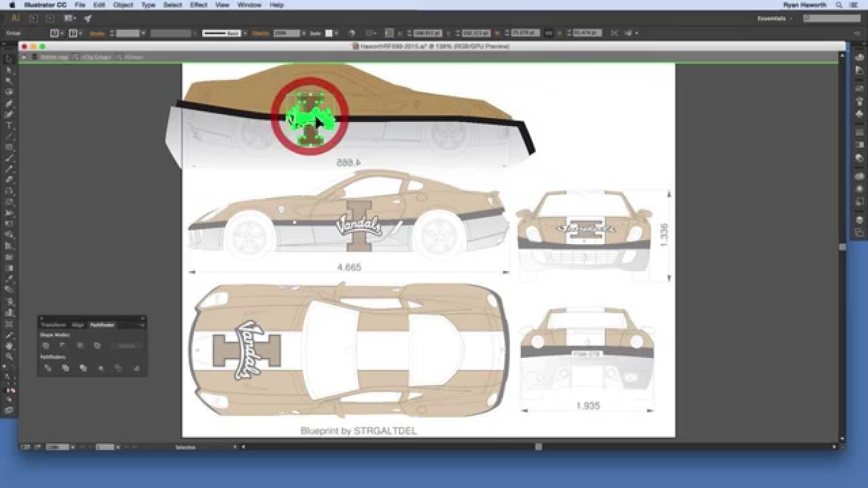The width and height of the screenshot is (868, 488).
Task: Click the Exclude shape mode icon
Action: tap(97, 346)
